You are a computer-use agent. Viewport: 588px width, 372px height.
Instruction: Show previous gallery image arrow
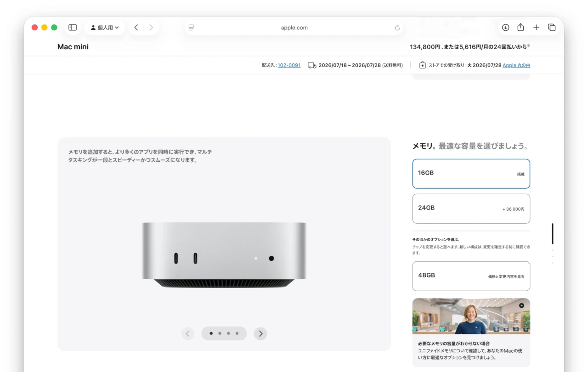tap(187, 333)
